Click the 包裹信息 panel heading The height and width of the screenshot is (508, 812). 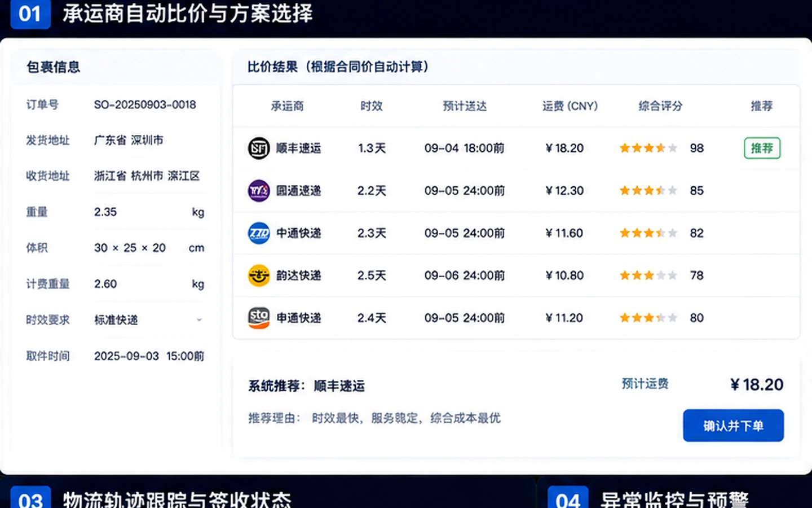(x=54, y=67)
